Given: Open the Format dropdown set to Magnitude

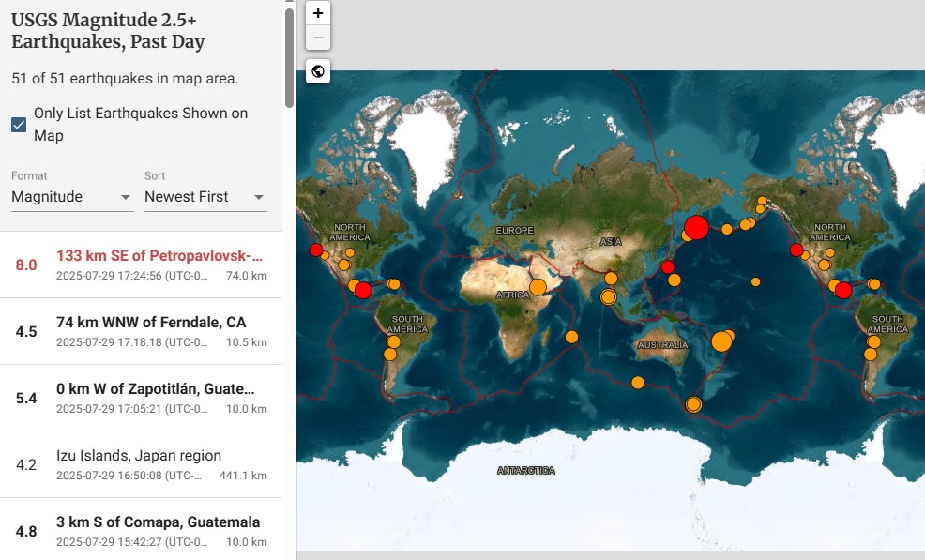Looking at the screenshot, I should (x=71, y=196).
